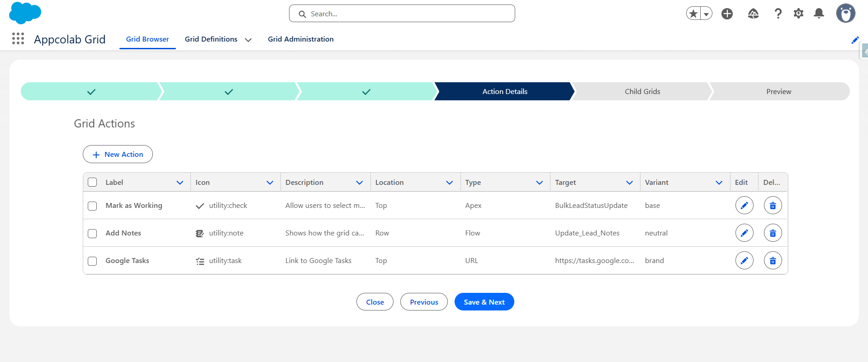Click the URL type cell
This screenshot has height=362, width=868.
[472, 261]
